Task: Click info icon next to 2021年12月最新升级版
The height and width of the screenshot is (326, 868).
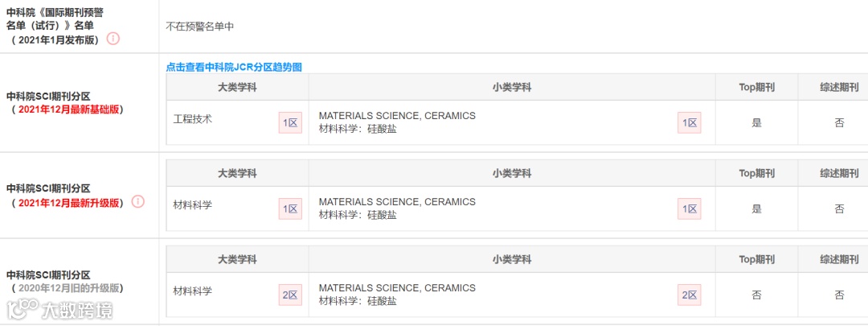Action: [138, 202]
